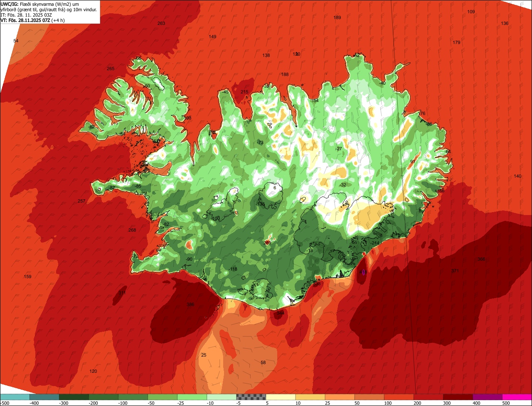Image resolution: width=532 pixels, height=406 pixels.
Task: Select the darkest green -300 to -200 legend swatch
Action: point(74,397)
